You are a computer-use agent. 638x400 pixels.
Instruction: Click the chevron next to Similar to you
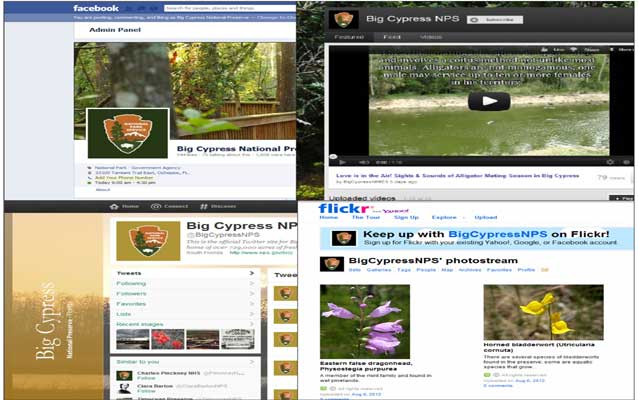pyautogui.click(x=252, y=362)
